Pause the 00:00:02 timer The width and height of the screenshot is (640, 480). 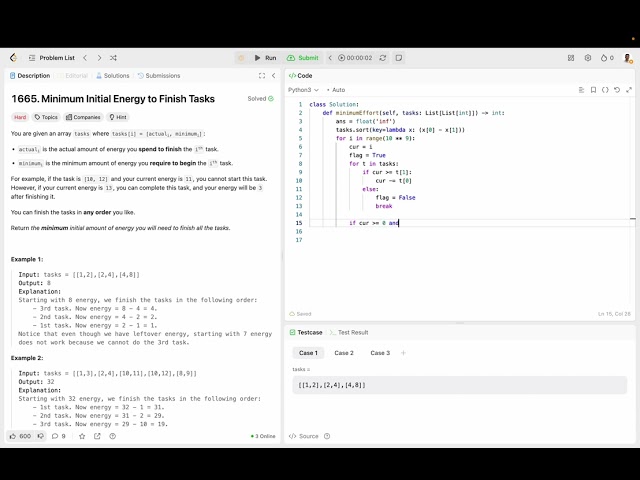tap(355, 58)
